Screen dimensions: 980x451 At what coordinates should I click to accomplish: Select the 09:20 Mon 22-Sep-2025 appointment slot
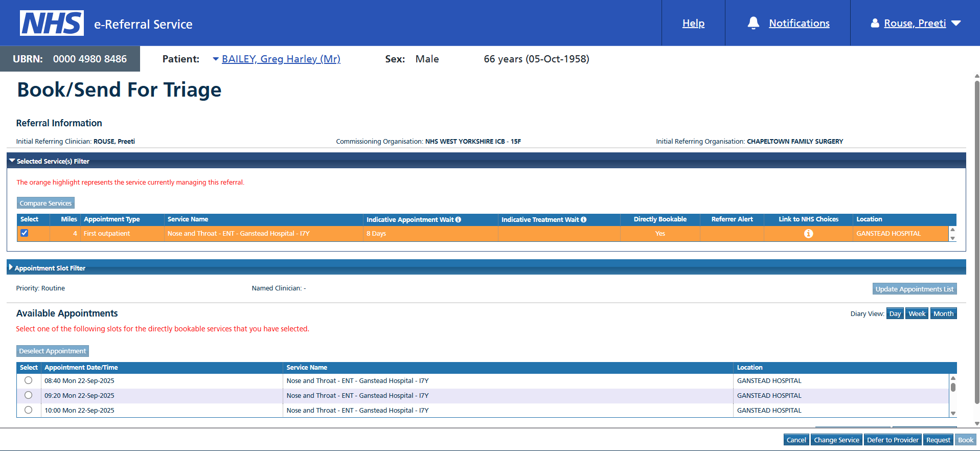click(x=28, y=395)
